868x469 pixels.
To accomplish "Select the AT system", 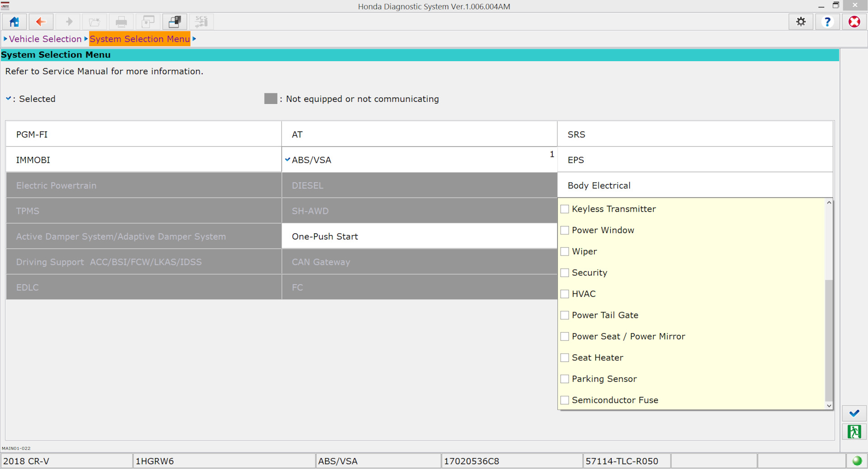I will 419,134.
